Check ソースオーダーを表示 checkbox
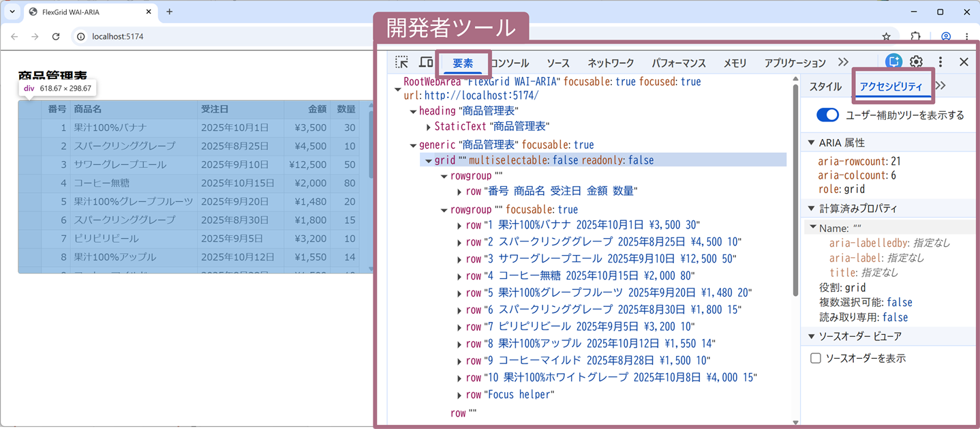Viewport: 980px width, 429px height. tap(816, 358)
